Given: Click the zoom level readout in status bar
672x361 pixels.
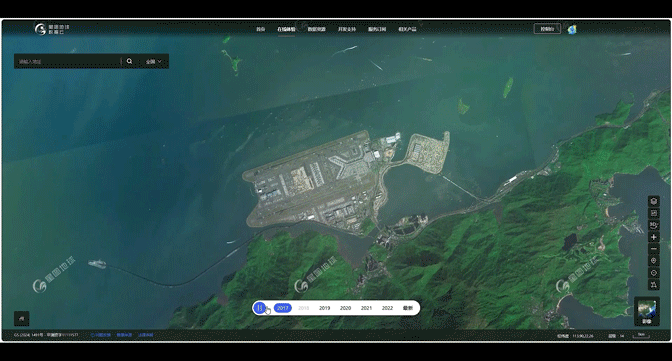Looking at the screenshot, I should coord(616,336).
